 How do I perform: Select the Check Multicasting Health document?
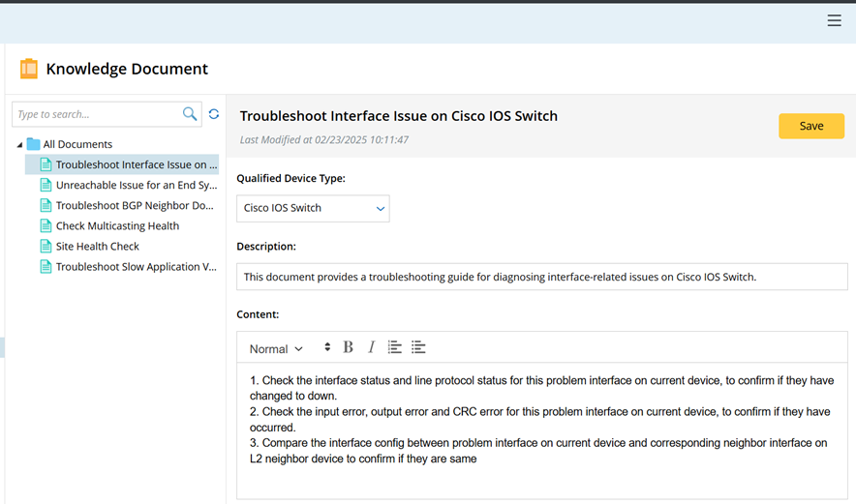117,225
